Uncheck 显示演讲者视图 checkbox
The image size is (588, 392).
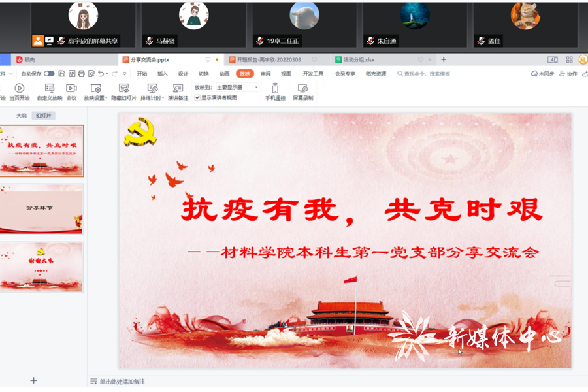click(197, 98)
